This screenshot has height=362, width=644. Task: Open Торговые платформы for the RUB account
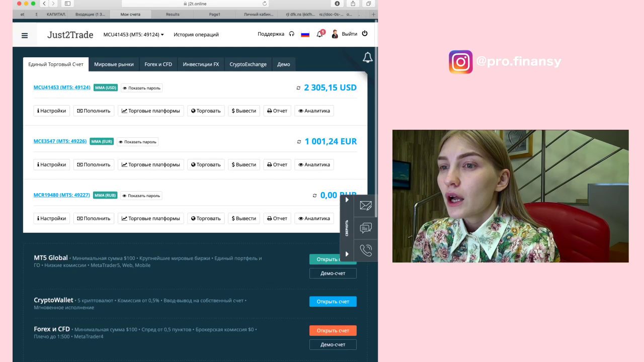pos(151,218)
